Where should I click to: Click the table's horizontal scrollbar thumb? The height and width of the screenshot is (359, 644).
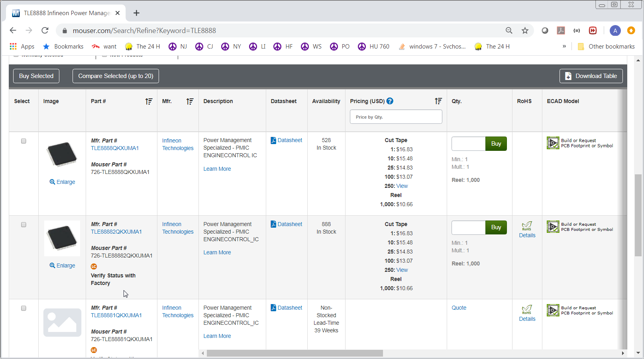(x=295, y=353)
